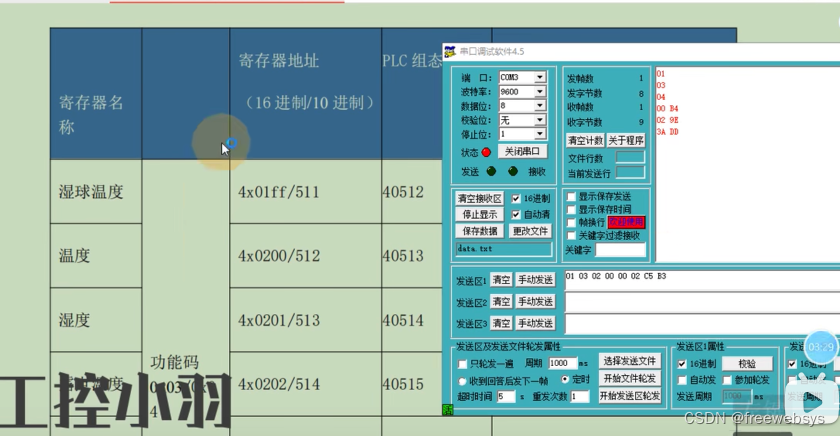Click 清空 for 发送区2

501,302
